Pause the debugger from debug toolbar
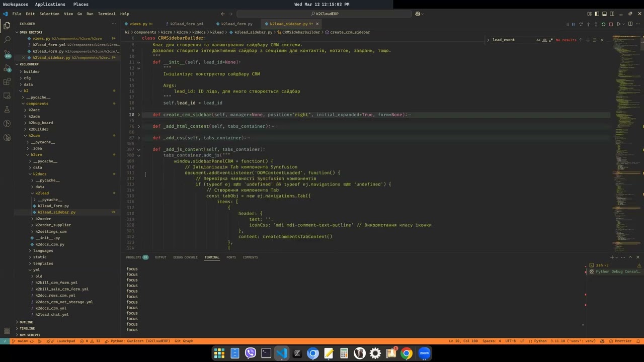Image resolution: width=644 pixels, height=362 pixels. pos(573,24)
